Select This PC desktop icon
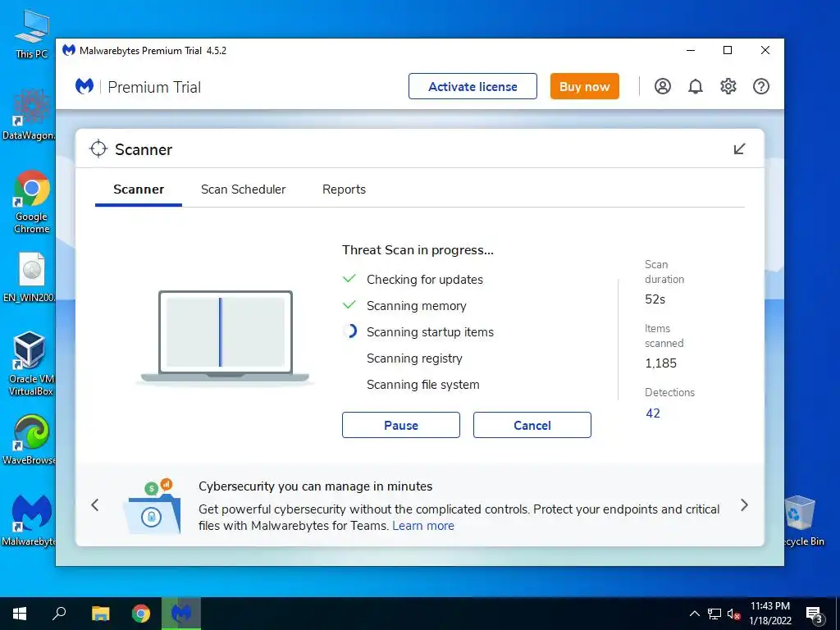This screenshot has width=840, height=630. point(31,34)
